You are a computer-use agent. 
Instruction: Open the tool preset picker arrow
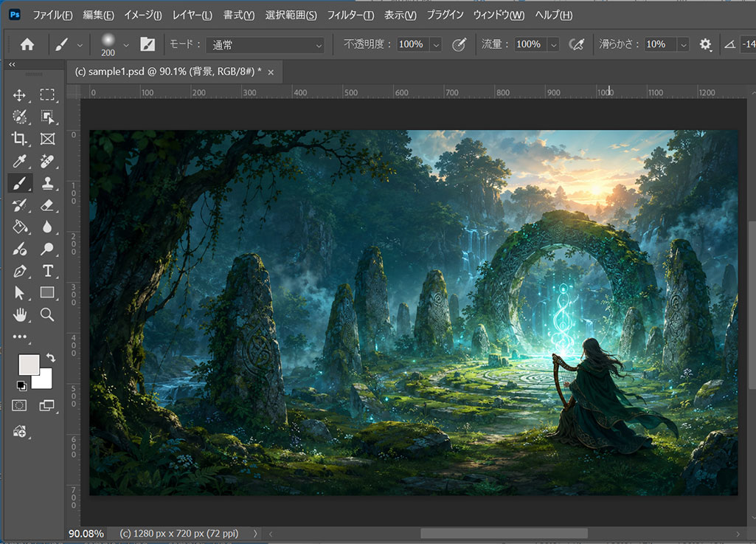[80, 45]
